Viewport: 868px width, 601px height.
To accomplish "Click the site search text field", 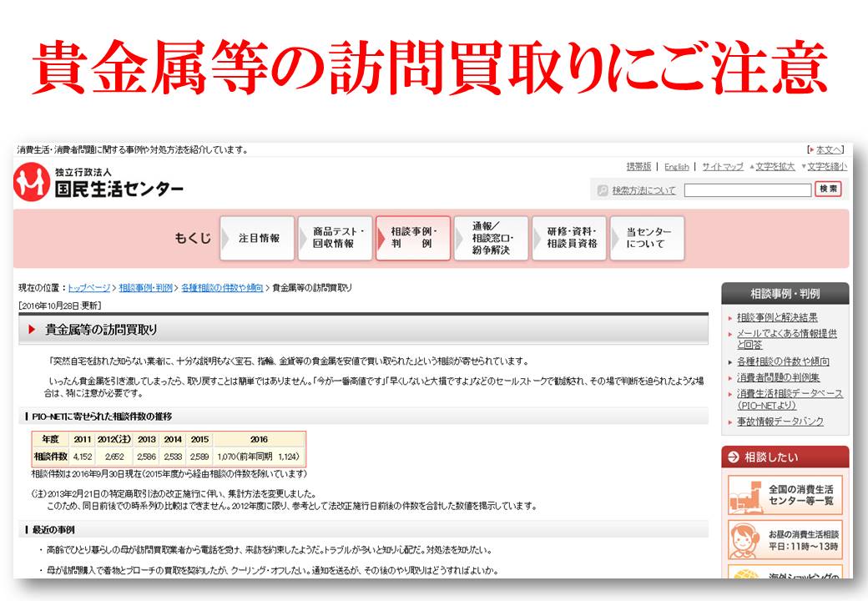I will coord(747,190).
